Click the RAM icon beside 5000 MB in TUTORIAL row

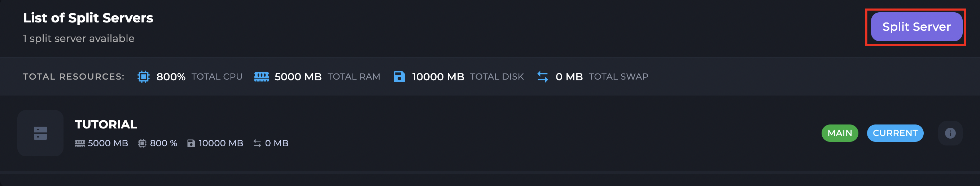coord(80,143)
